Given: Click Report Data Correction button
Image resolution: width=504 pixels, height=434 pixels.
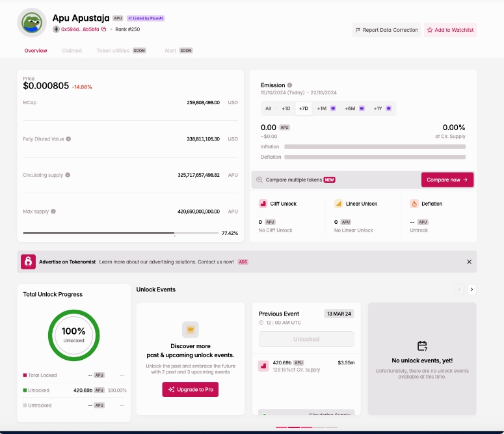Looking at the screenshot, I should pos(387,30).
